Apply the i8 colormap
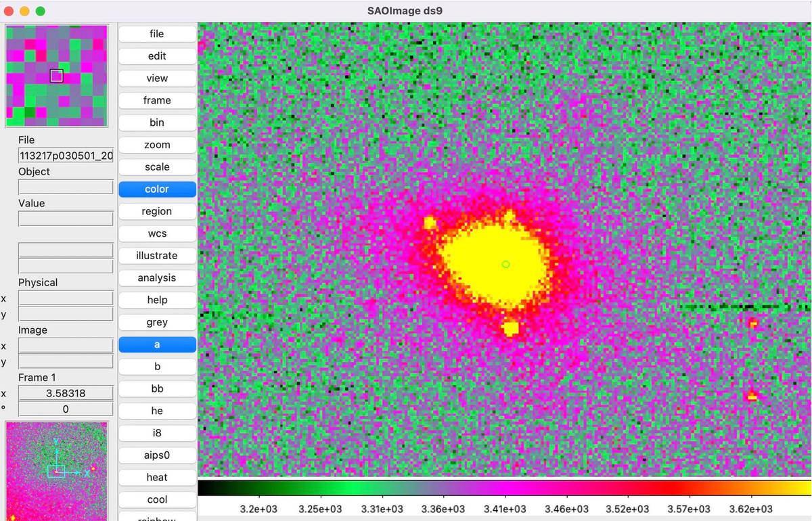This screenshot has height=521, width=812. coord(157,433)
